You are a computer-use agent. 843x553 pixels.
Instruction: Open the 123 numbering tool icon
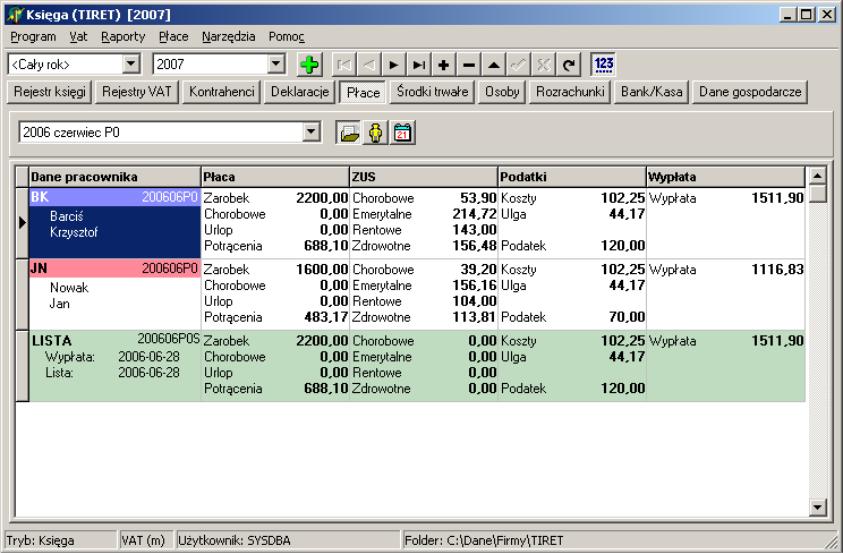pyautogui.click(x=603, y=65)
